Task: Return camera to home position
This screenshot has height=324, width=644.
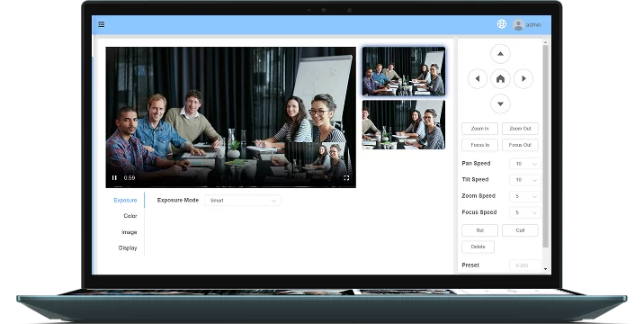Action: point(500,79)
